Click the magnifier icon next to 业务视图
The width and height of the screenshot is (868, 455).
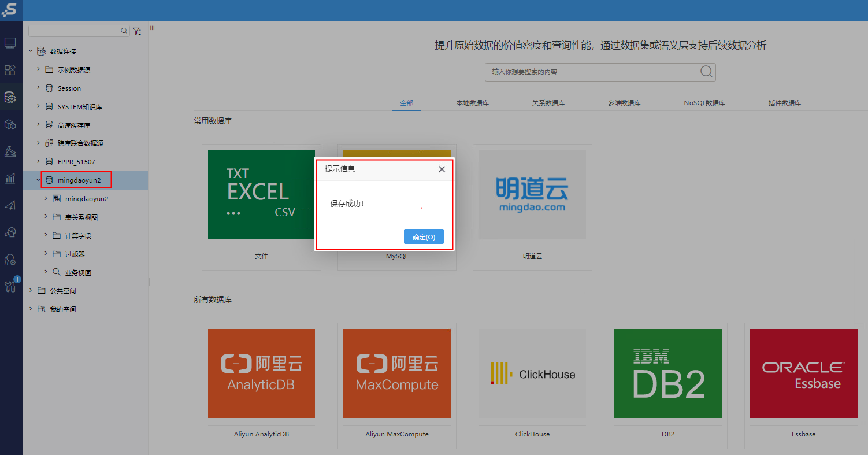click(57, 272)
